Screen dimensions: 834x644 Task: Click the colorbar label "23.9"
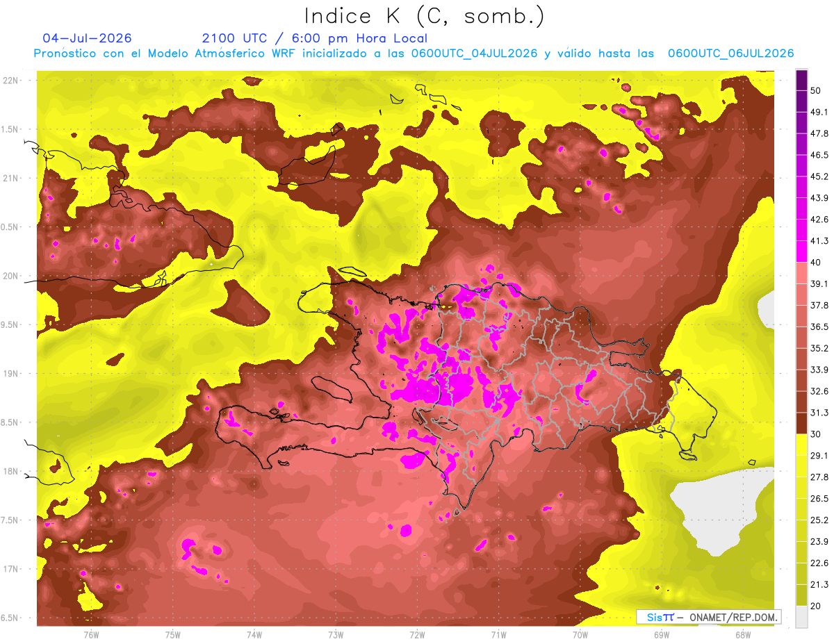(x=819, y=541)
